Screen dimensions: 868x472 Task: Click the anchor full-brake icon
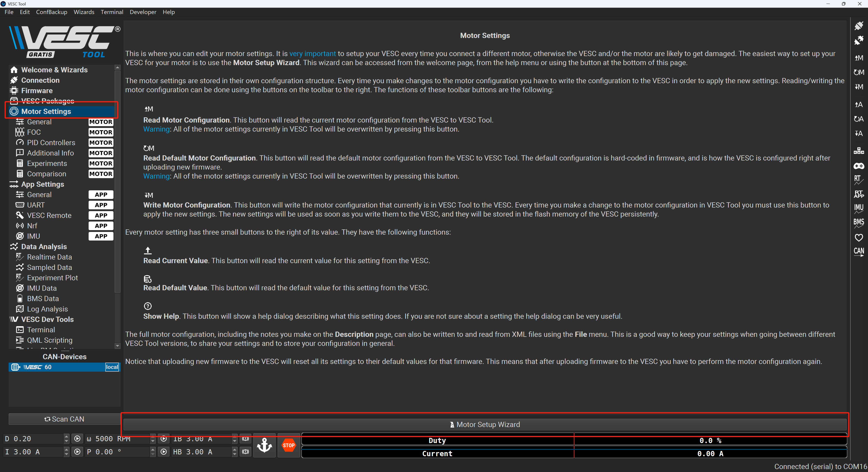point(264,445)
